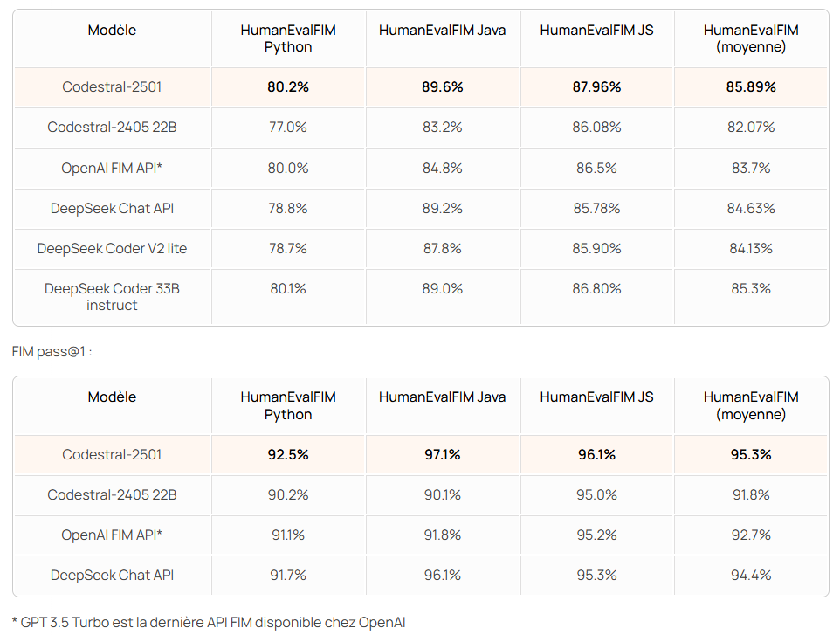
Task: Select the 86.80% JS score cell
Action: point(598,289)
